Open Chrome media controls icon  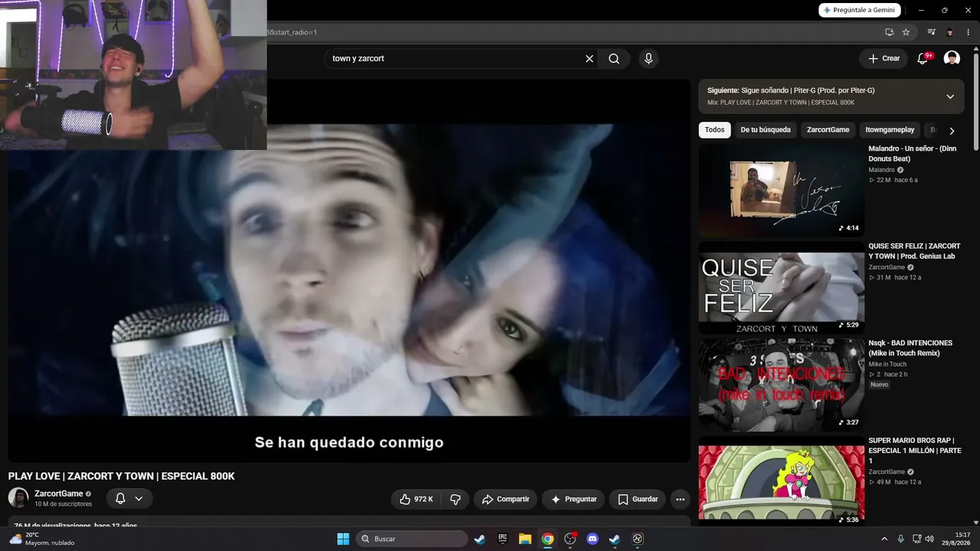pos(931,32)
